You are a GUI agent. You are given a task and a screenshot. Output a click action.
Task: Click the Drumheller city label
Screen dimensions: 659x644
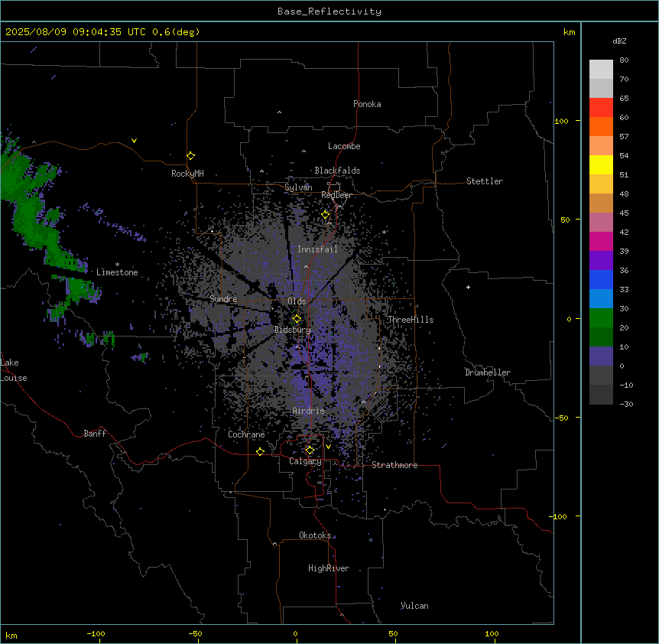pyautogui.click(x=488, y=372)
